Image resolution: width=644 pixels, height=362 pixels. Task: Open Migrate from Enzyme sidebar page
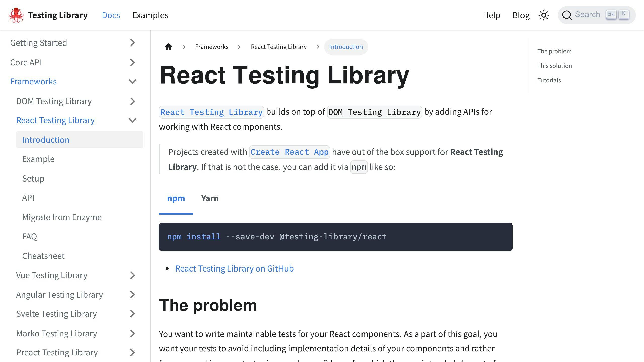click(x=62, y=217)
